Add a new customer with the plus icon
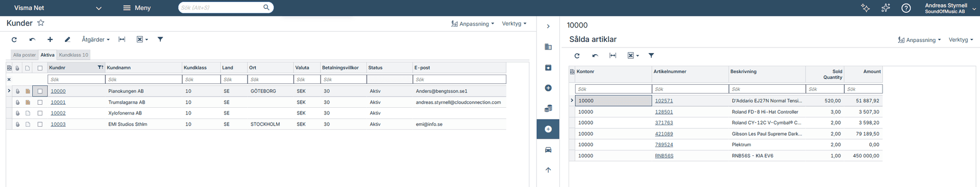The width and height of the screenshot is (980, 187). (50, 39)
